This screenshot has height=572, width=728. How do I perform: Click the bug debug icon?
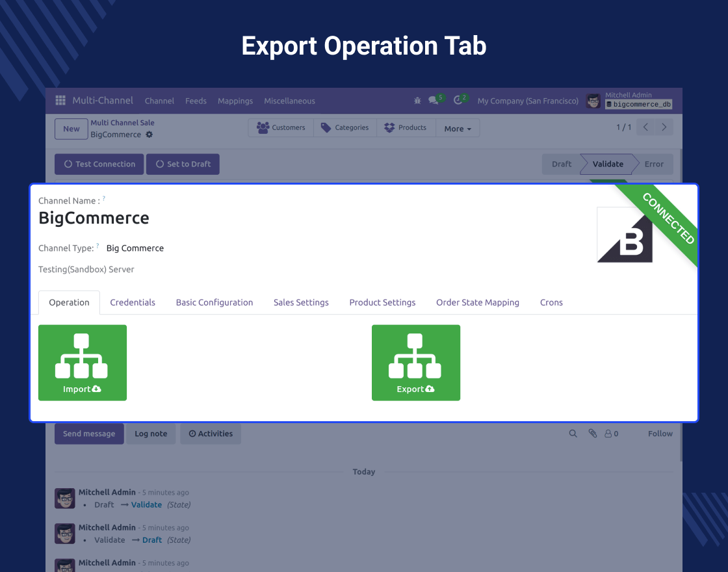417,100
